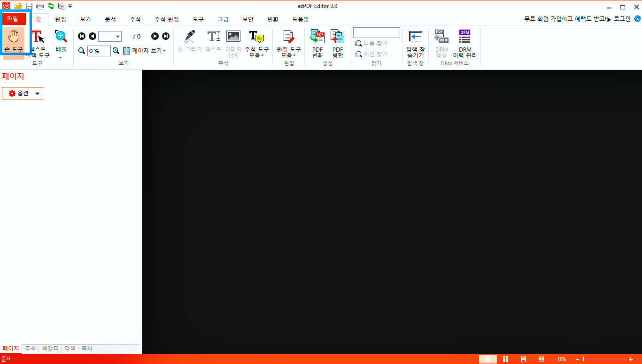Go to first page button

click(x=82, y=36)
